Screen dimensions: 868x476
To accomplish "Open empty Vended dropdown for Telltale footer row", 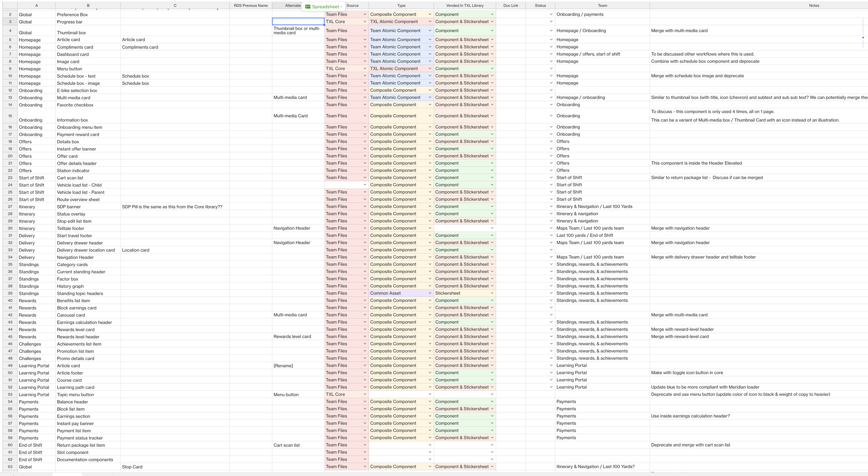I will 492,228.
